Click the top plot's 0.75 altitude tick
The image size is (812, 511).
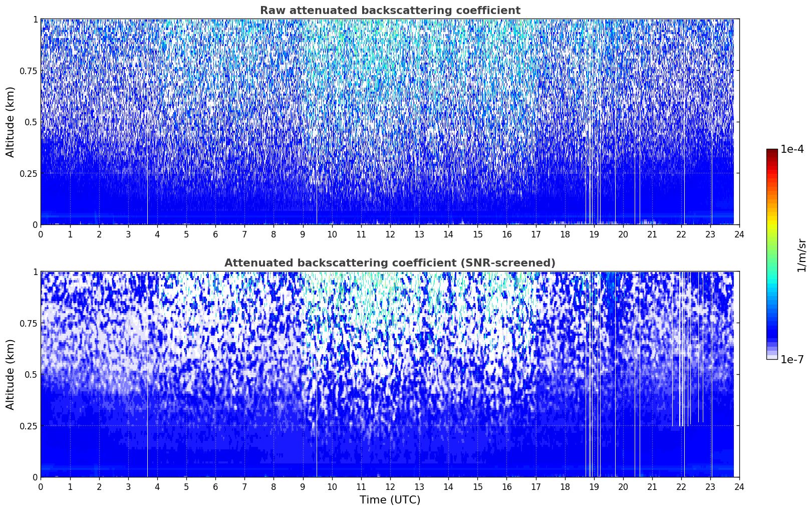pyautogui.click(x=28, y=71)
